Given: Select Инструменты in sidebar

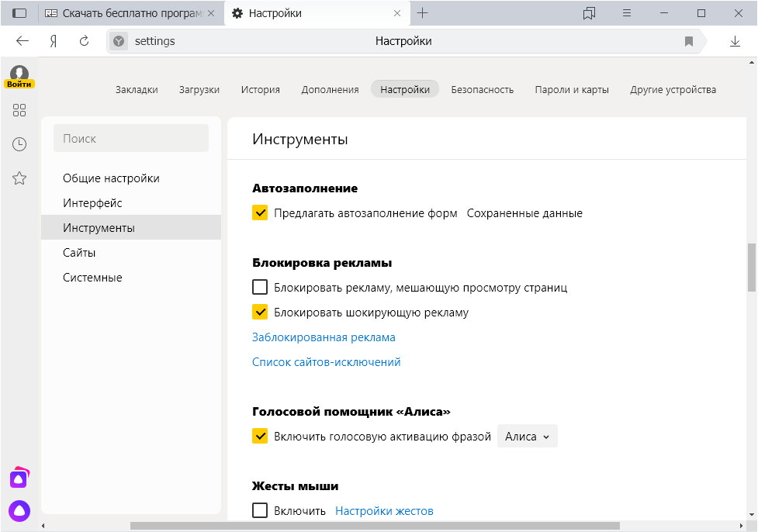Looking at the screenshot, I should [131, 227].
